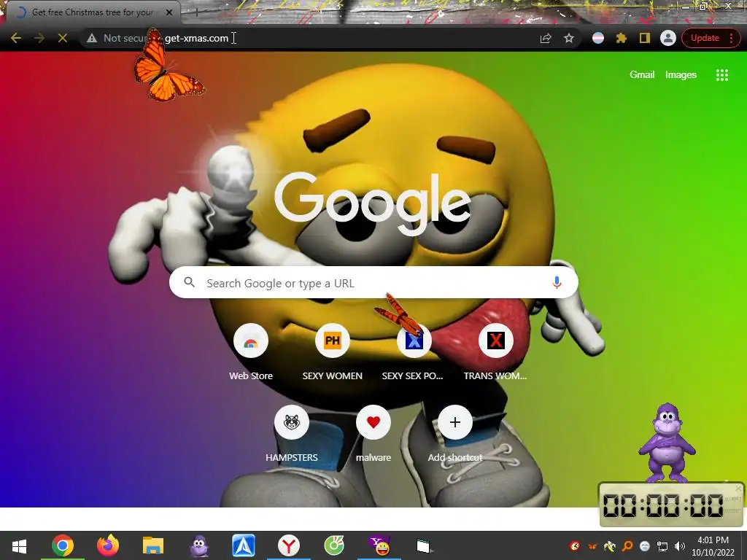Go back using the browser back arrow
The height and width of the screenshot is (560, 747).
click(x=16, y=38)
